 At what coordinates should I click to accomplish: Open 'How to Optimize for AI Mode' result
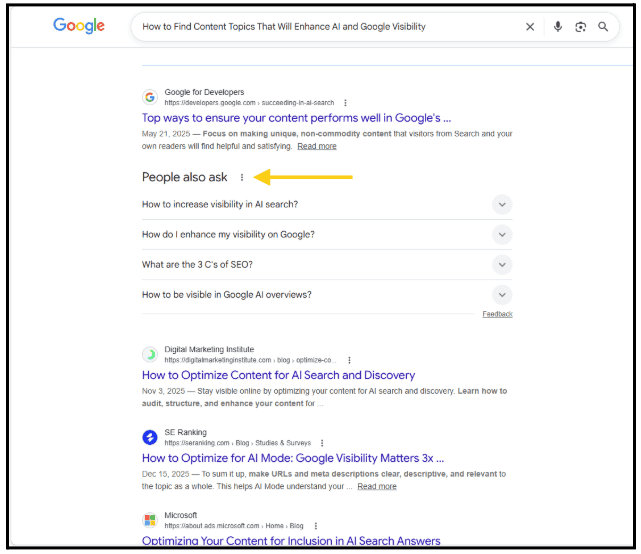tap(293, 458)
